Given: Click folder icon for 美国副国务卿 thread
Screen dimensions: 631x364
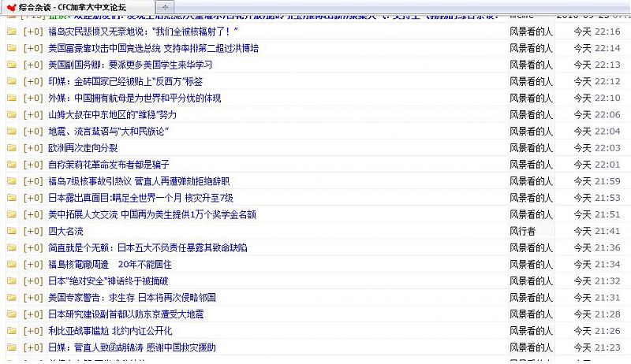Looking at the screenshot, I should click(x=12, y=65).
